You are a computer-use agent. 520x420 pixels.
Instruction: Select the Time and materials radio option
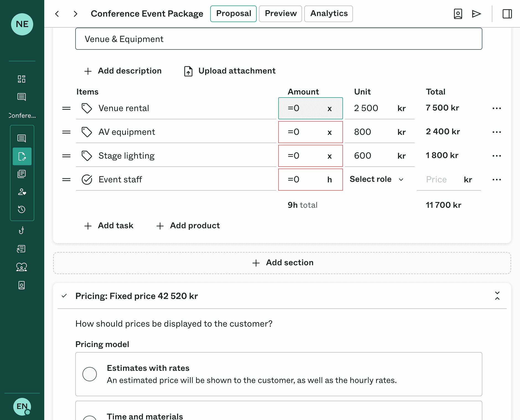[x=90, y=417]
